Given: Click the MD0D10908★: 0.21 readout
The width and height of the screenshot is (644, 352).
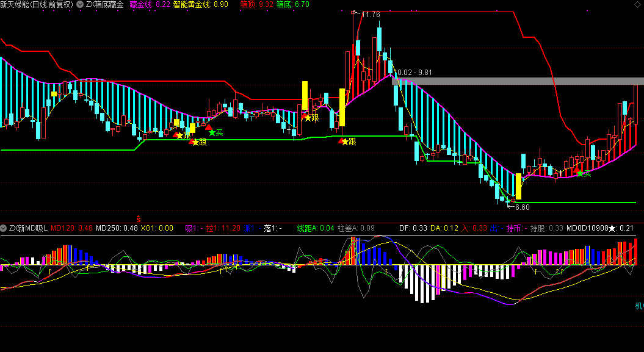Looking at the screenshot, I should [600, 228].
